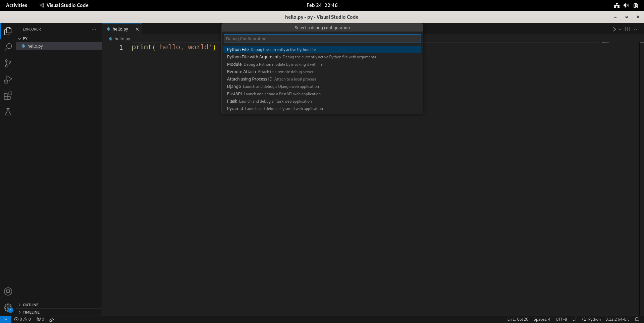Open Visual Studio Code app menu in top bar
The width and height of the screenshot is (644, 323).
tap(64, 5)
